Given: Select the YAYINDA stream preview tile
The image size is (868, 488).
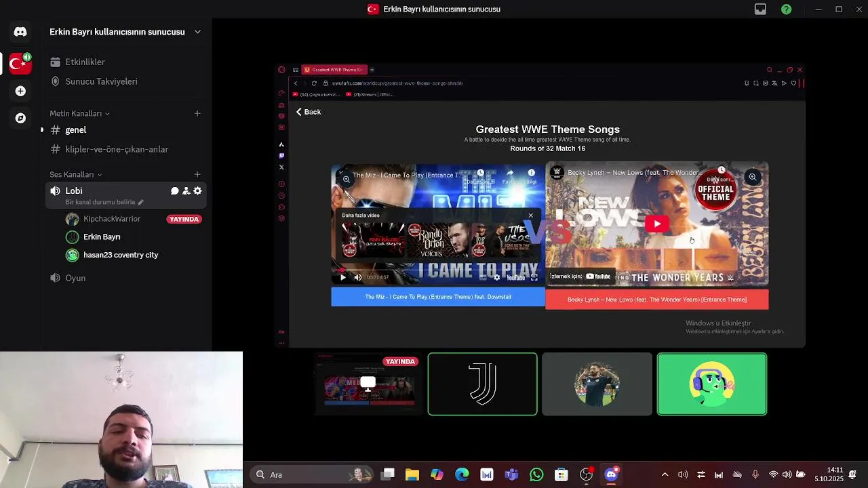Looking at the screenshot, I should 369,384.
